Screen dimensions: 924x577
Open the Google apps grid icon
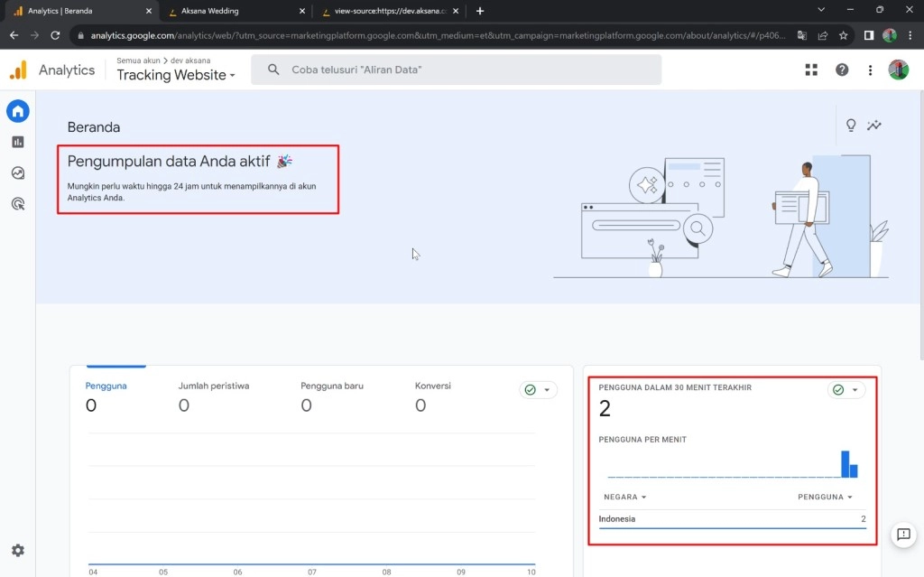(811, 70)
